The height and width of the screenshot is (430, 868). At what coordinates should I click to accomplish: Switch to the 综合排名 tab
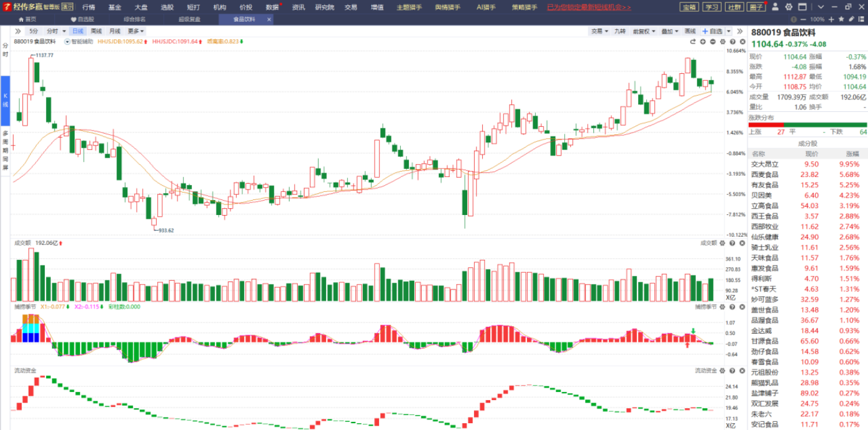(x=134, y=19)
